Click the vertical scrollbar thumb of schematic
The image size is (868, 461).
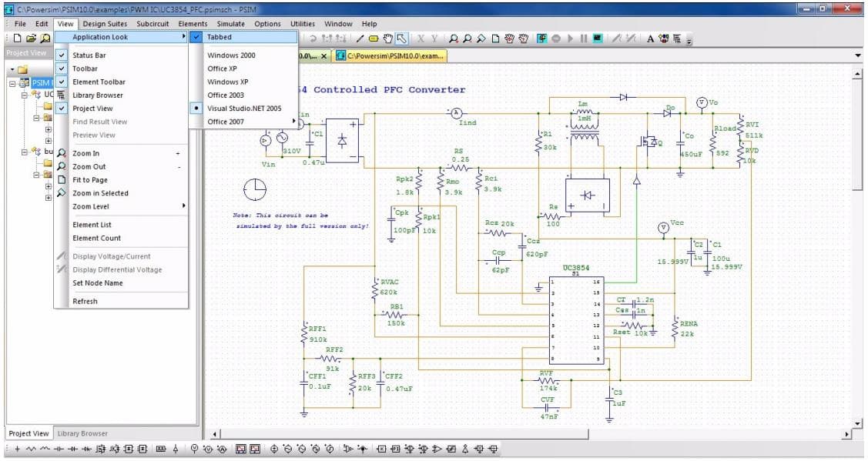pos(857,134)
